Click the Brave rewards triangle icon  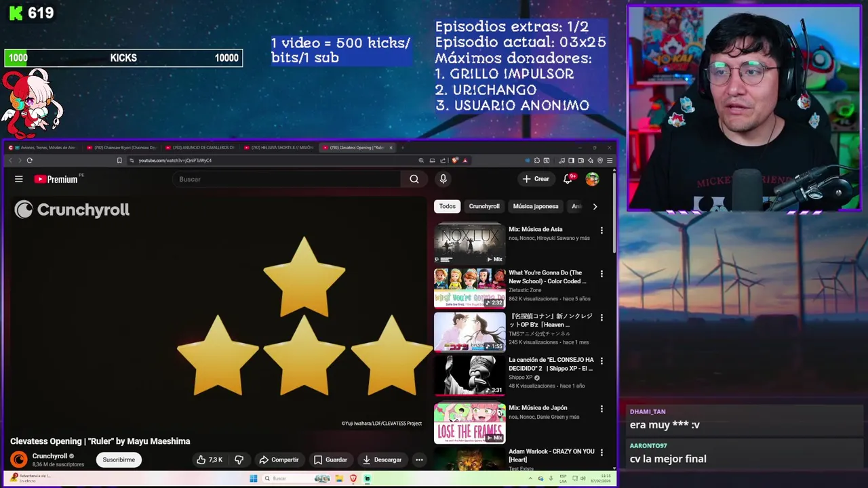[465, 161]
